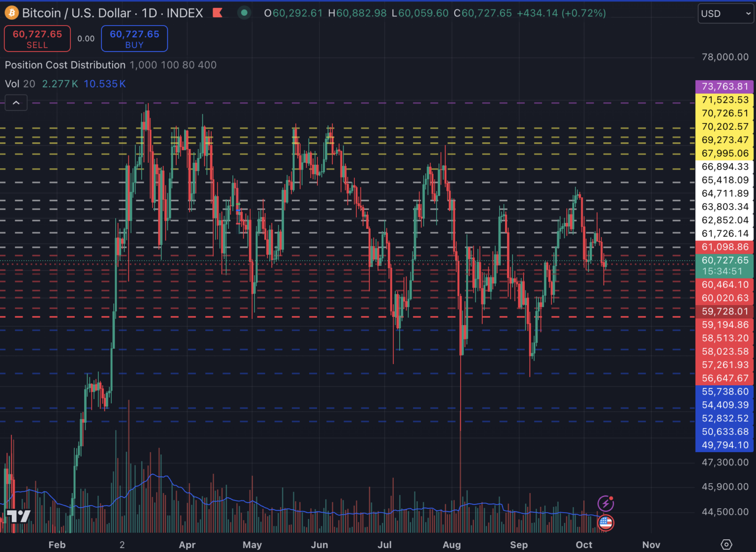Click the Jul label on time axis
This screenshot has height=552, width=756.
coord(384,545)
